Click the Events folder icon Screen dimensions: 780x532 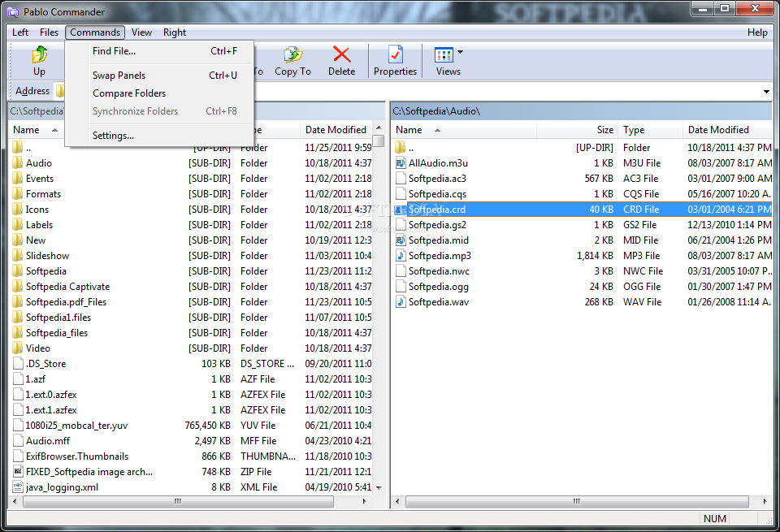[17, 179]
